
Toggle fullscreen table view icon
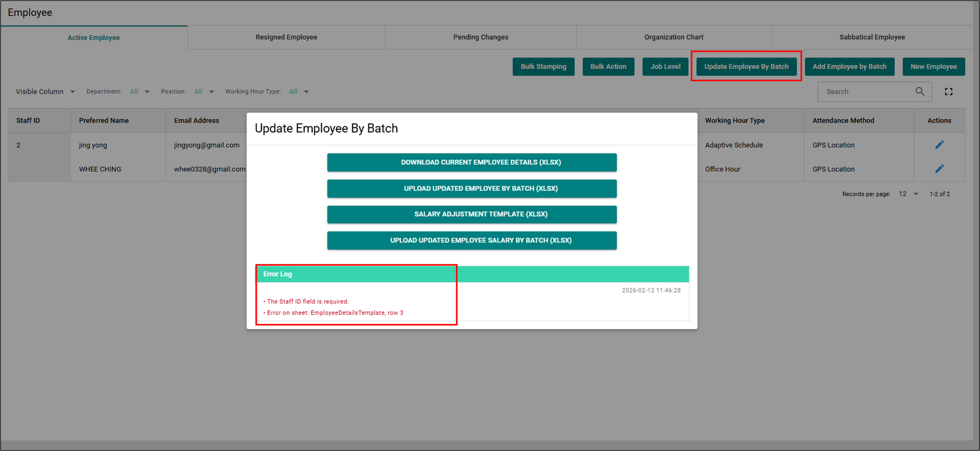point(949,92)
